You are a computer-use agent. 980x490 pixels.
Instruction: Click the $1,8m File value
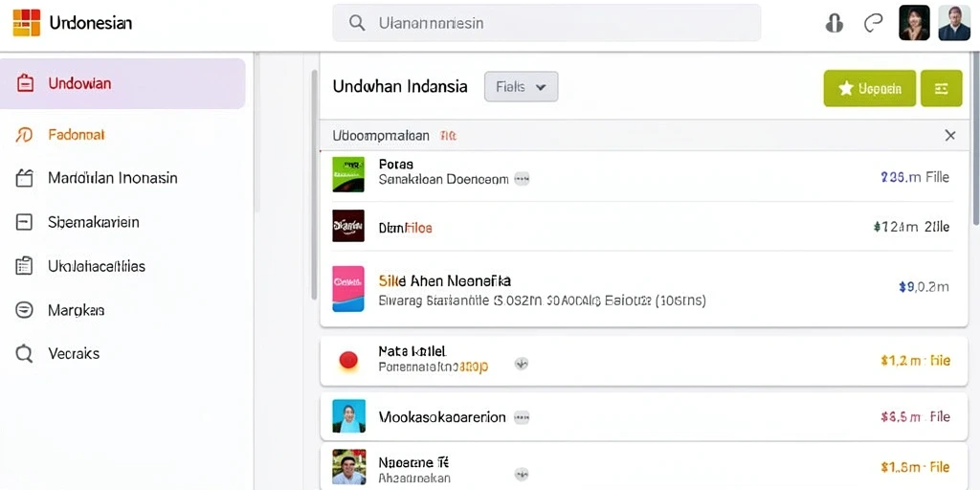click(x=916, y=467)
